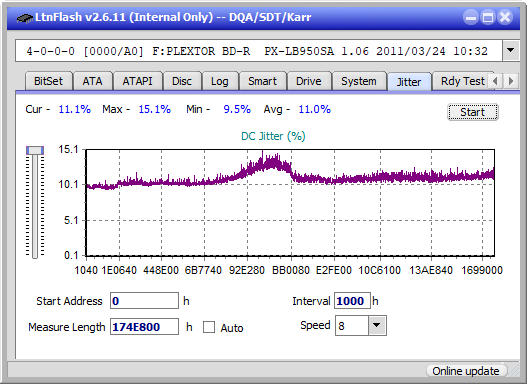Open the Speed dropdown list

[377, 325]
